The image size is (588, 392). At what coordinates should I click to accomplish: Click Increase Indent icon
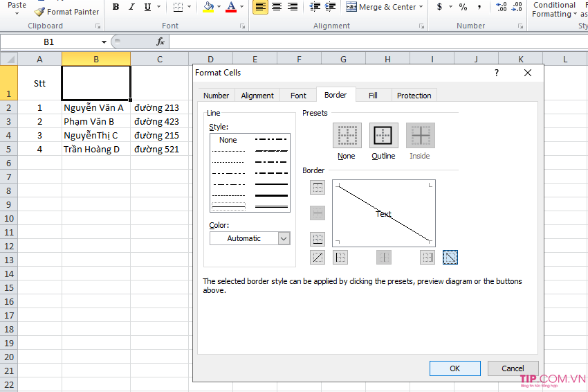[330, 7]
